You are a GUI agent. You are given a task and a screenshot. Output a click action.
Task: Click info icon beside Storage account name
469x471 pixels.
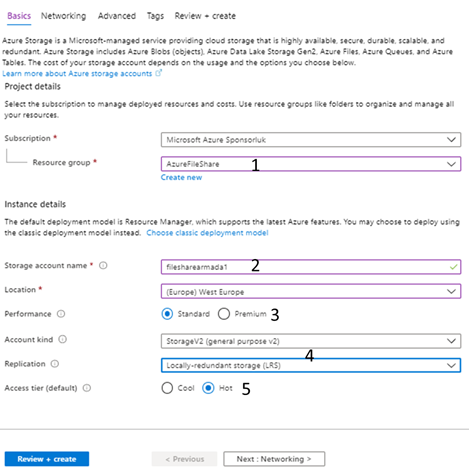(x=103, y=265)
